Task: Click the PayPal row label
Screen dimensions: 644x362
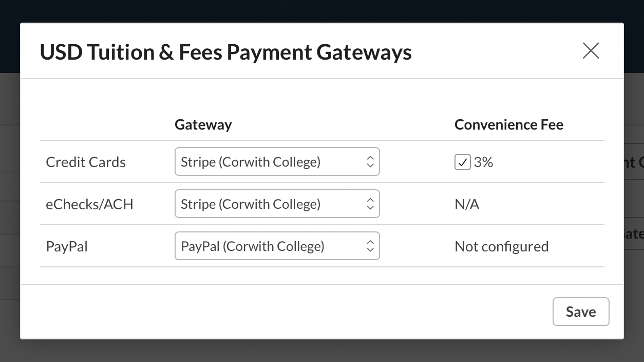Action: (x=67, y=246)
